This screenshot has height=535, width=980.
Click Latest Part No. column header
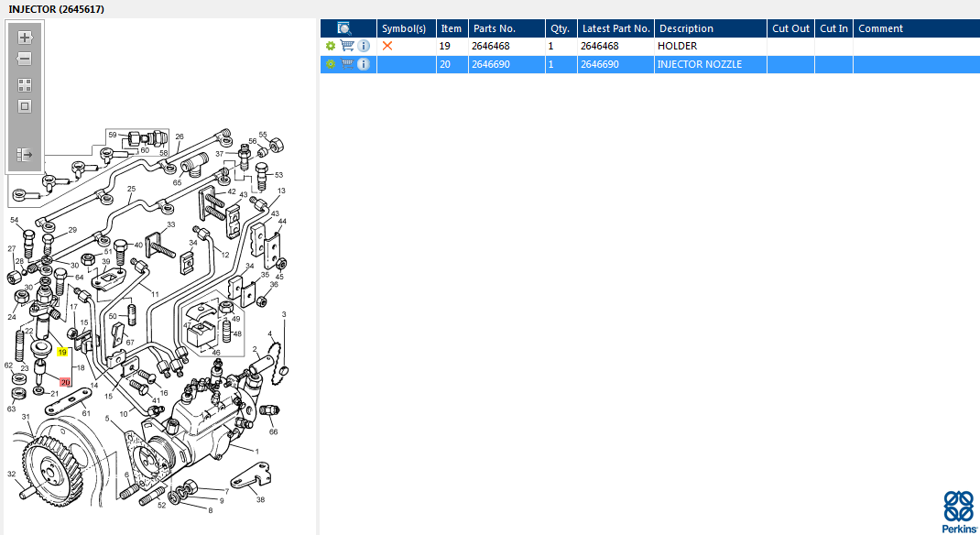coord(615,28)
